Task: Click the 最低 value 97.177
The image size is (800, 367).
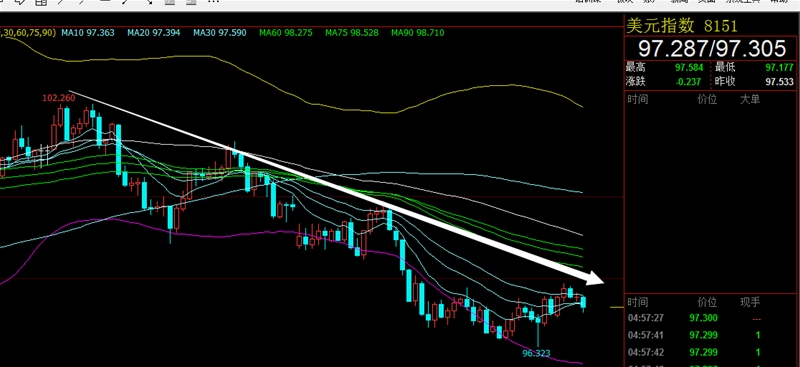Action: click(x=780, y=67)
